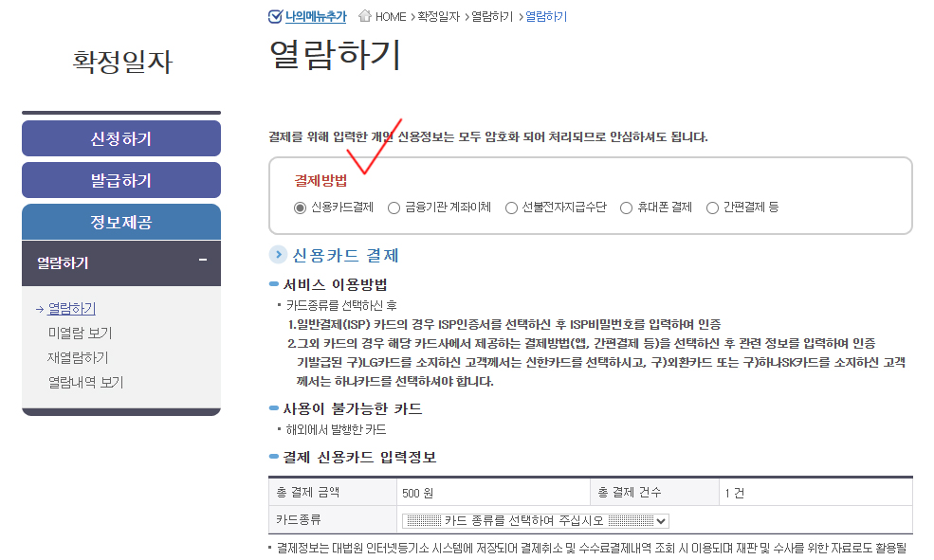934x560 pixels.
Task: Click 확정일자 in the breadcrumb path
Action: pyautogui.click(x=438, y=16)
